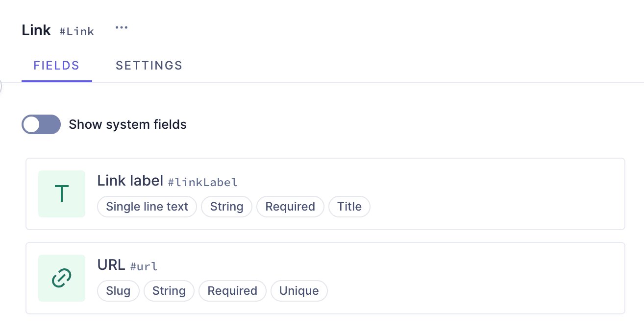Select the FIELDS tab
This screenshot has height=332, width=644.
(56, 65)
